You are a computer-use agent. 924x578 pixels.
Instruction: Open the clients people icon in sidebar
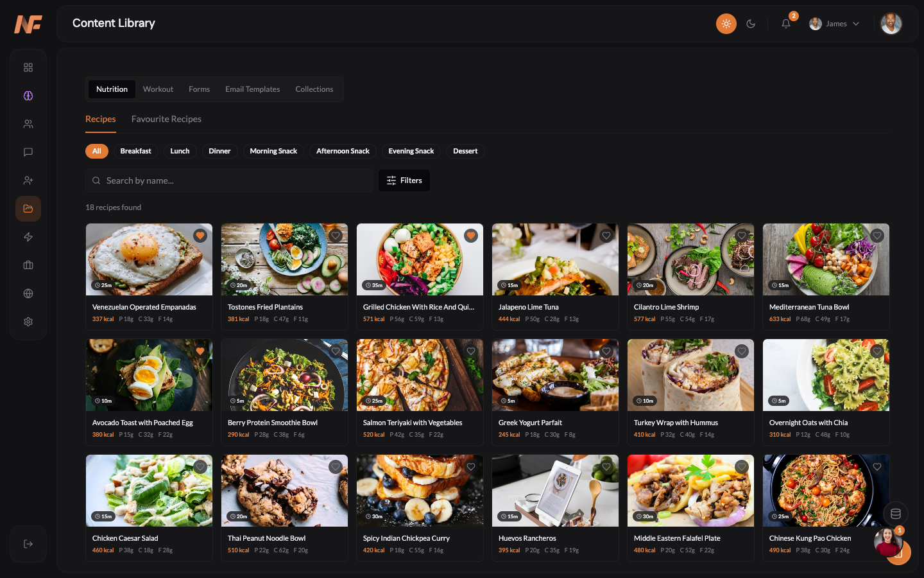[28, 123]
